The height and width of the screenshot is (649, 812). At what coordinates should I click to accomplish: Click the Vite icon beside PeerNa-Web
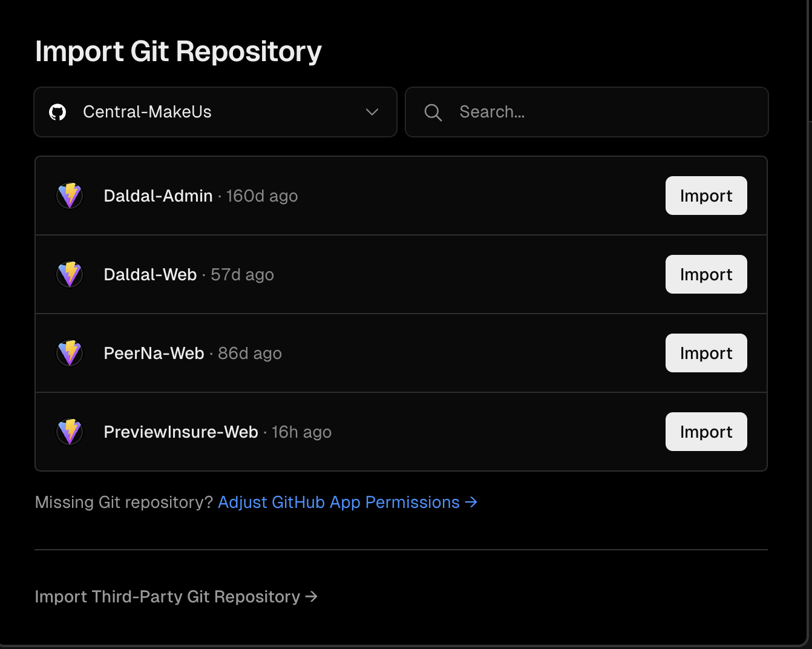click(70, 353)
